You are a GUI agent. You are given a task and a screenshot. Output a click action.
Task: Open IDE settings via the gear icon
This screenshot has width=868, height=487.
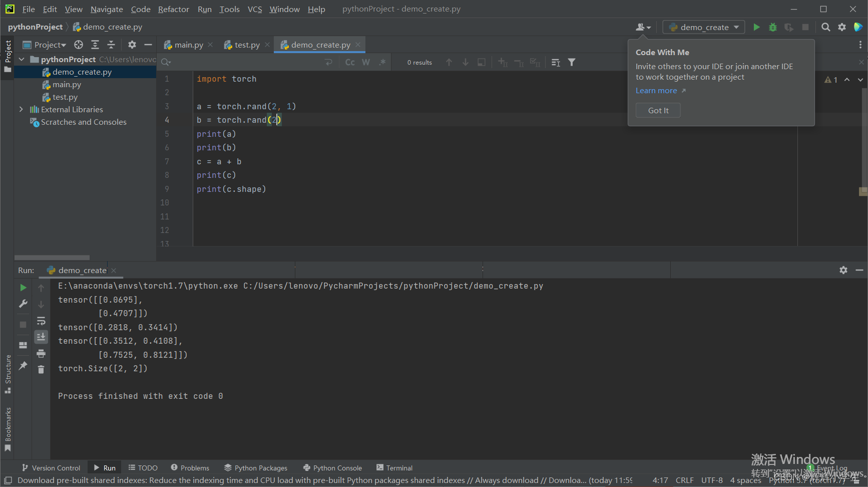(842, 27)
